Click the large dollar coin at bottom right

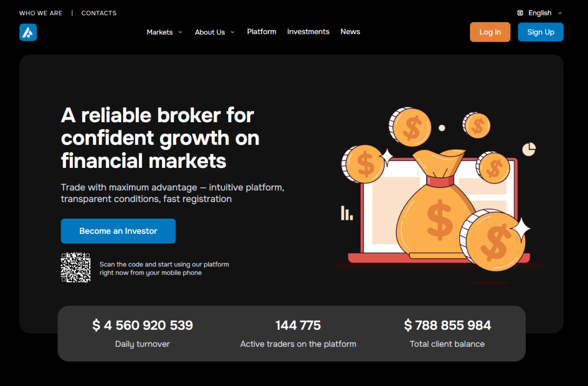coord(494,240)
